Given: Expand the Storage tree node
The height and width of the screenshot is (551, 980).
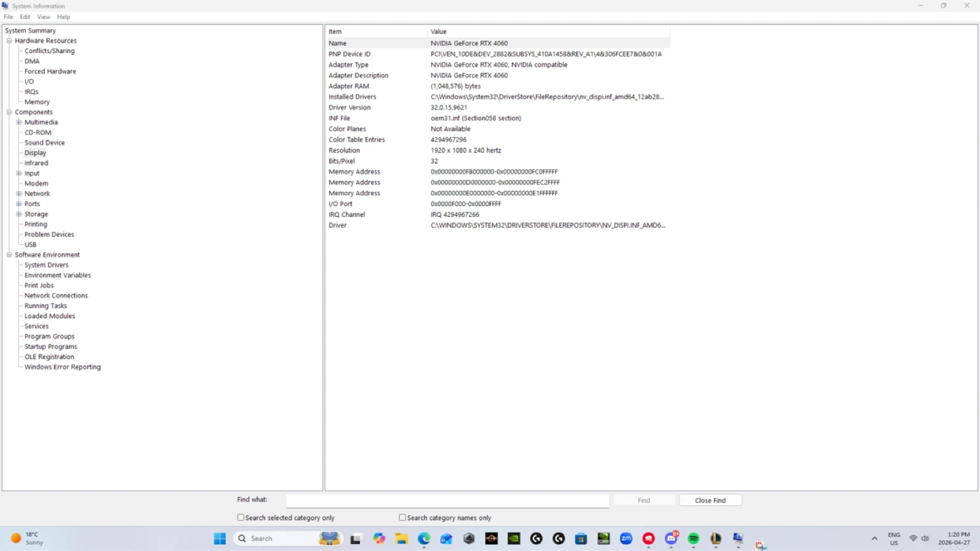Looking at the screenshot, I should [x=19, y=214].
